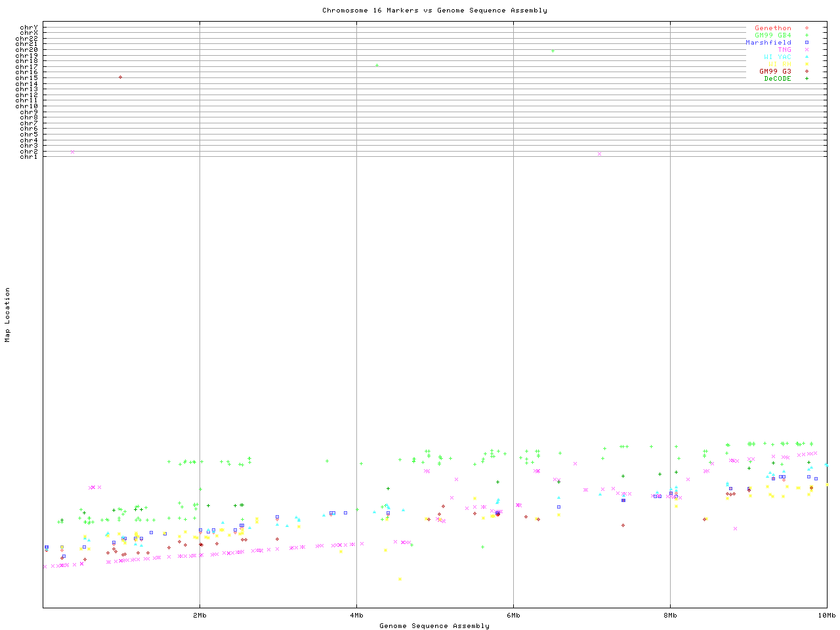Click the Genethon diamond symbol in legend

(x=807, y=28)
